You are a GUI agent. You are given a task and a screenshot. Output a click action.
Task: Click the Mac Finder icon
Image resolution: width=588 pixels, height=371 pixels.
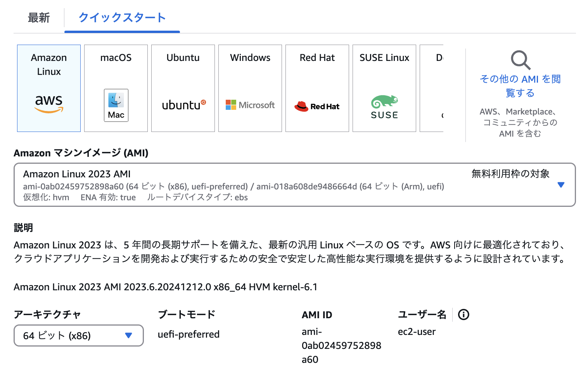click(116, 105)
